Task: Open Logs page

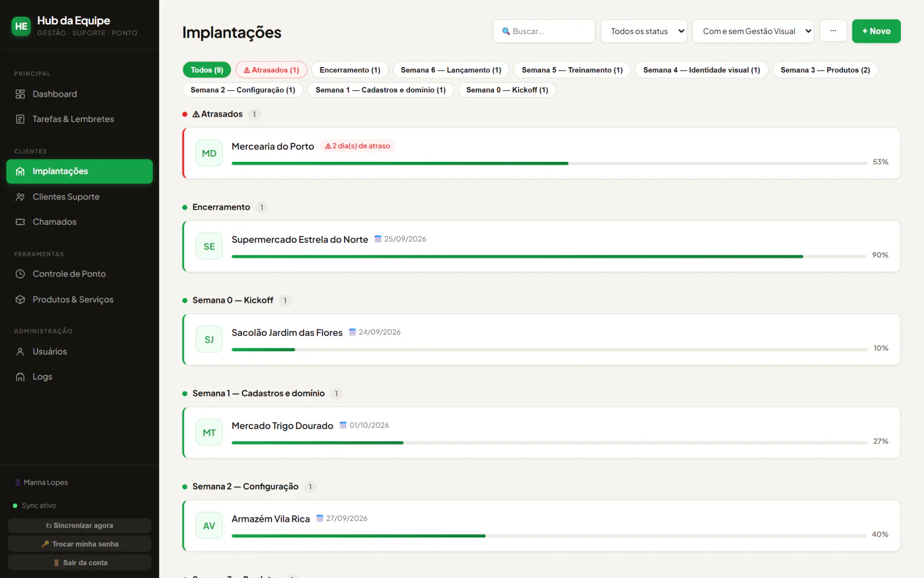Action: click(x=80, y=377)
